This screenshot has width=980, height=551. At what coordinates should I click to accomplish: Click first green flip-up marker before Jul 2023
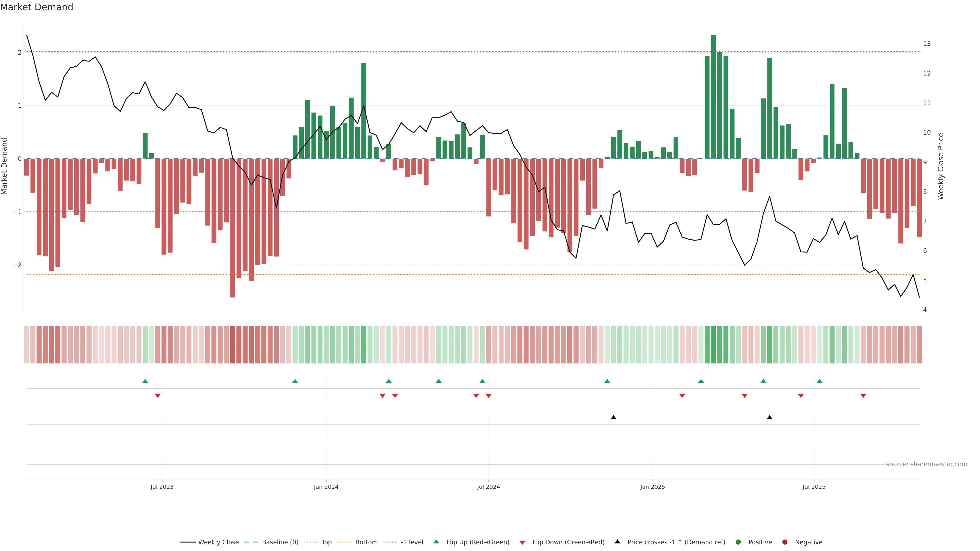click(x=145, y=381)
